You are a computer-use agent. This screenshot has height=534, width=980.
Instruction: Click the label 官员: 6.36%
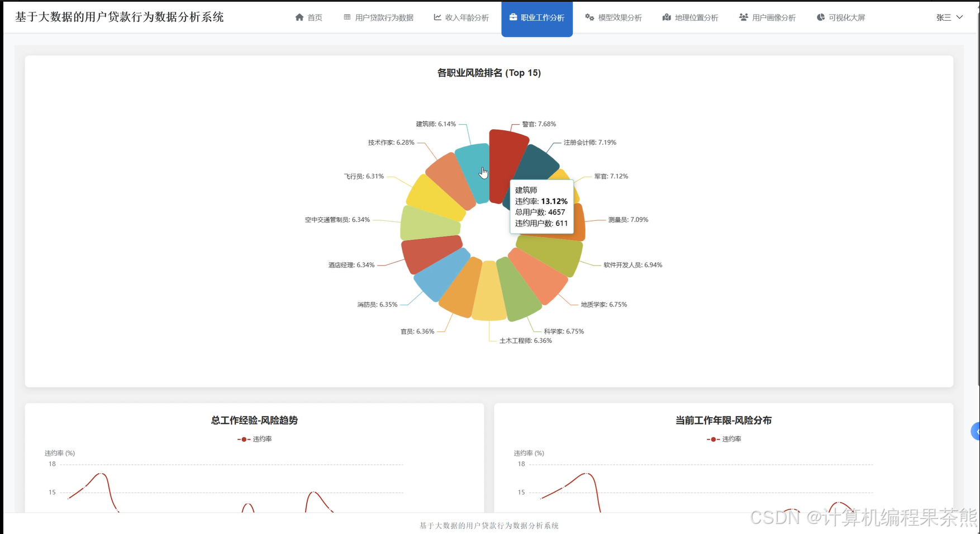(417, 332)
